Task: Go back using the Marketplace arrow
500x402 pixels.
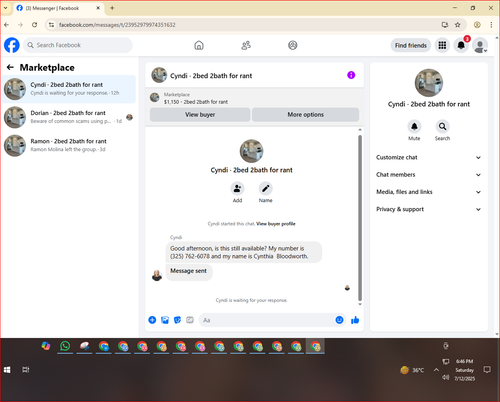Action: (x=10, y=67)
